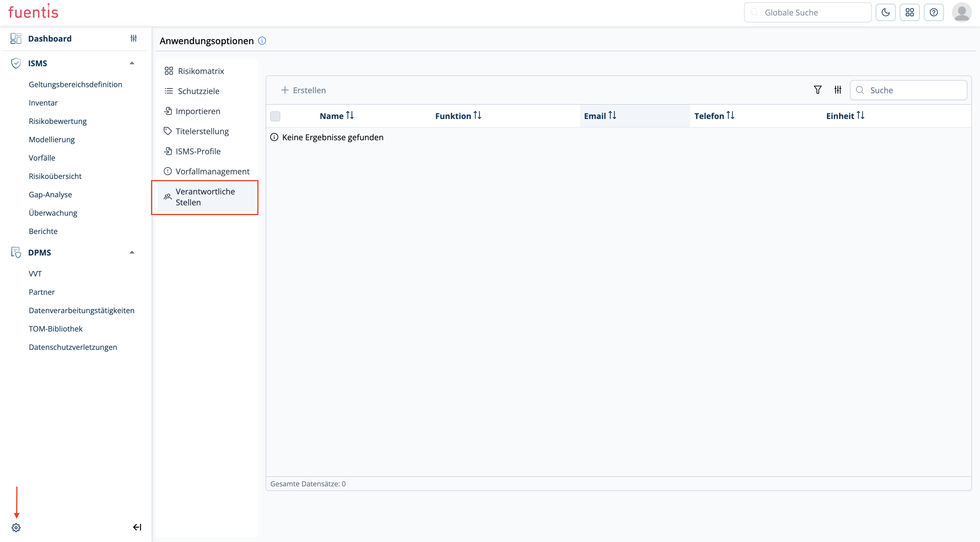Click the settings gear icon at sidebar bottom
Image resolution: width=980 pixels, height=542 pixels.
pyautogui.click(x=16, y=528)
